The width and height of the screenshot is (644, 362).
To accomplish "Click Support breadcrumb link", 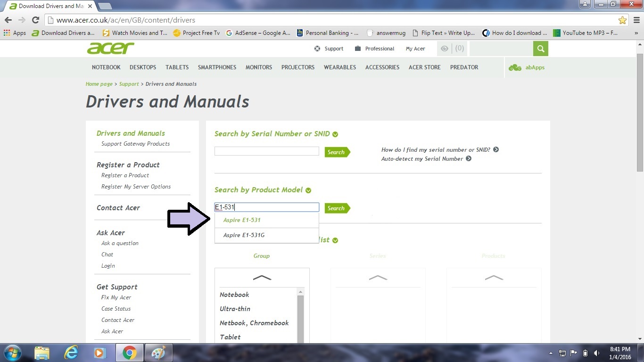I will (x=129, y=84).
